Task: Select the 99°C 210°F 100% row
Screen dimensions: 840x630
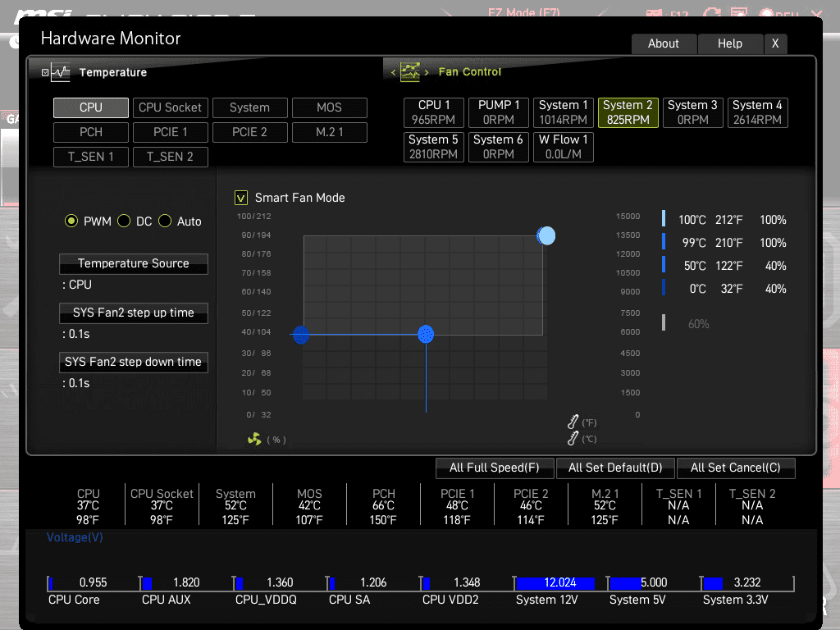Action: (724, 243)
